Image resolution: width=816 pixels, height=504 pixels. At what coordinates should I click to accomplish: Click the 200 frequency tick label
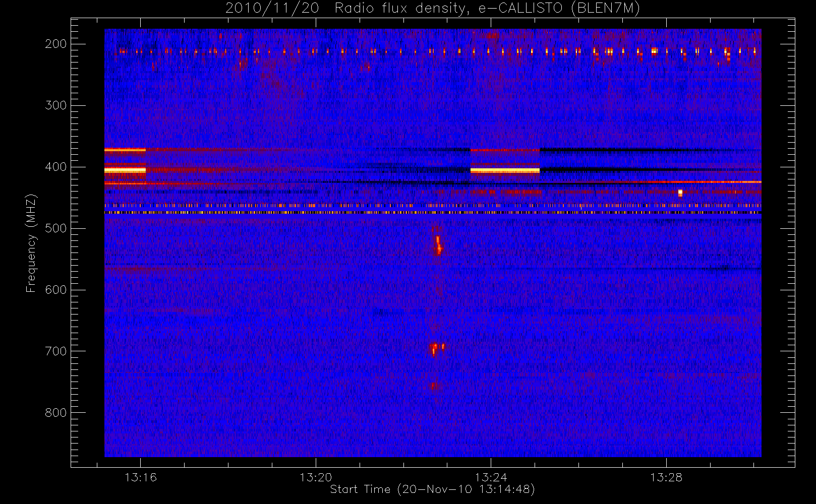pos(56,44)
